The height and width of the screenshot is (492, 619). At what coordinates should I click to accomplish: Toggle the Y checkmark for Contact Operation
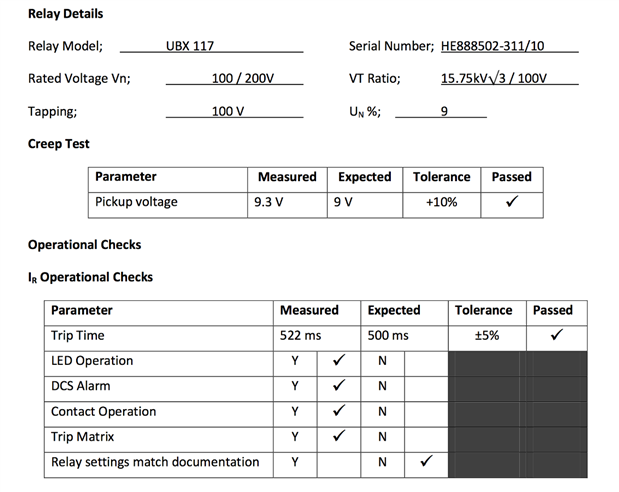coord(339,411)
